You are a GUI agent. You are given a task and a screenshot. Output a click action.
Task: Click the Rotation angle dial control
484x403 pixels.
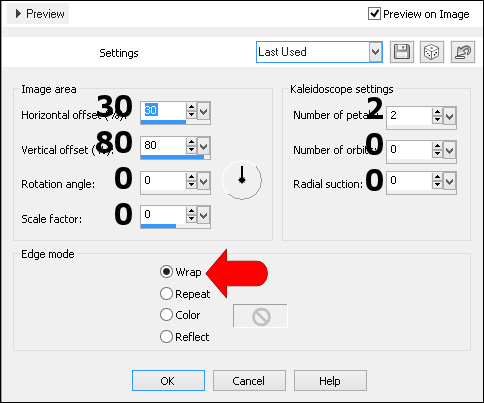[242, 180]
